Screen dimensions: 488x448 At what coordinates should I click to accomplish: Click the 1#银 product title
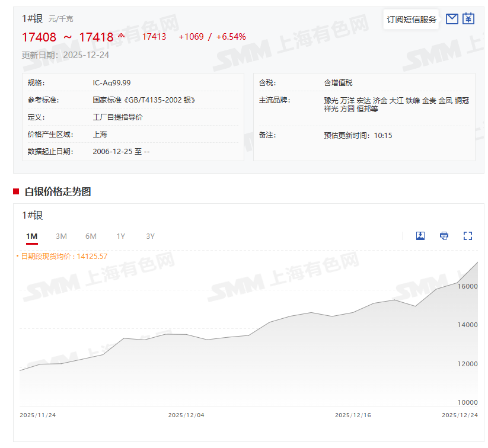click(32, 19)
